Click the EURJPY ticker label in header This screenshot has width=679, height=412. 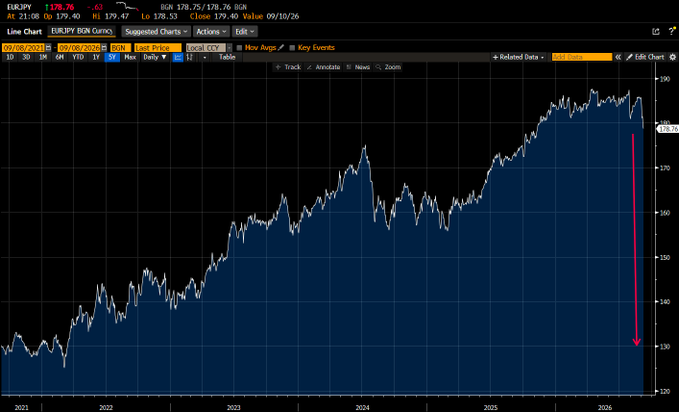[19, 7]
